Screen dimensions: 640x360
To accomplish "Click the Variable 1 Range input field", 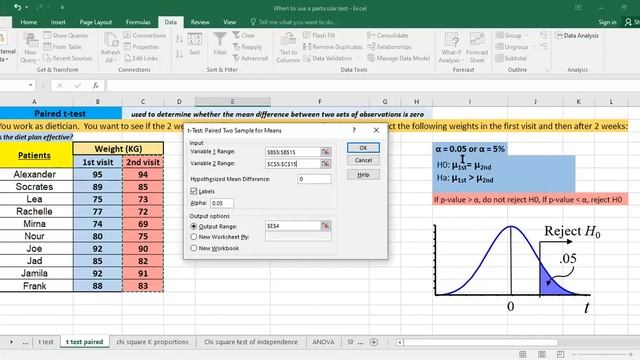I will [x=293, y=152].
